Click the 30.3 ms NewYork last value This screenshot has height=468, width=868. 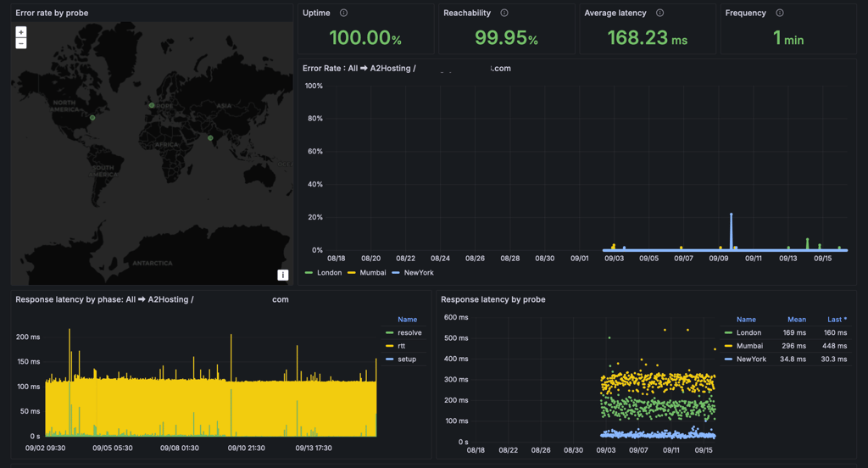834,359
